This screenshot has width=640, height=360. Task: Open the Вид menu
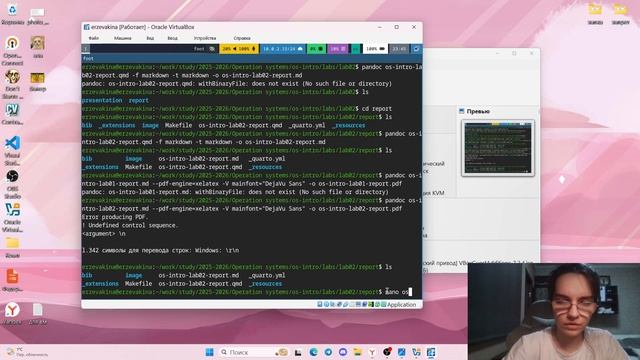coord(150,38)
